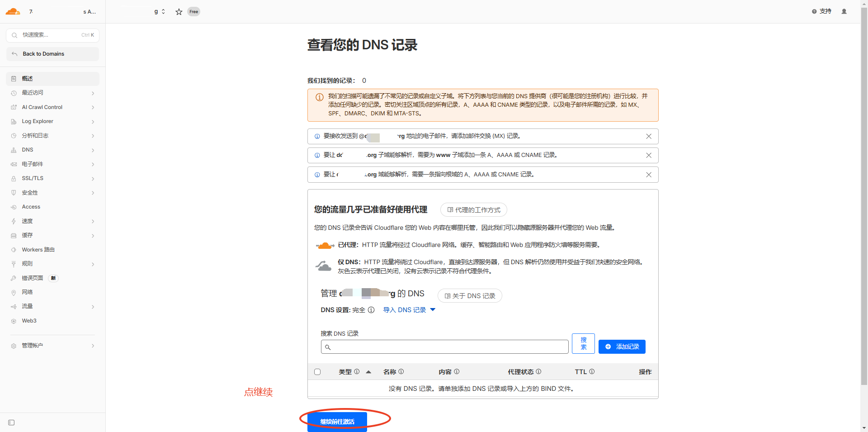The height and width of the screenshot is (432, 868).
Task: Click info icon next to DNS 设置 完全
Action: click(x=371, y=310)
